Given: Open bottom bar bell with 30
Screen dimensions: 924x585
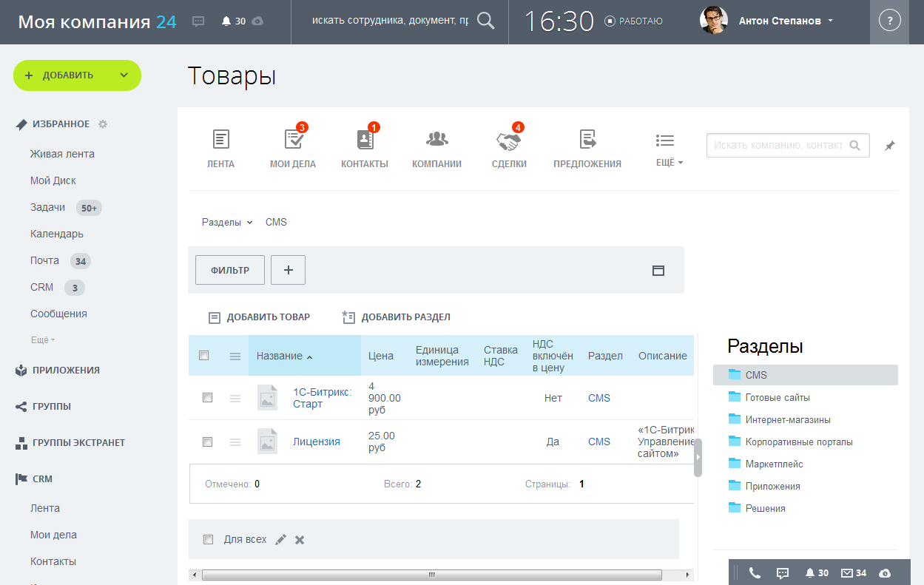Looking at the screenshot, I should 817,572.
